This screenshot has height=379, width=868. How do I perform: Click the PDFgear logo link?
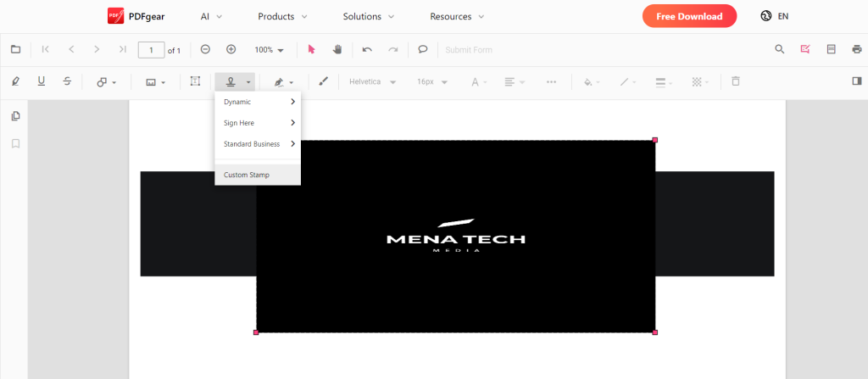(136, 16)
